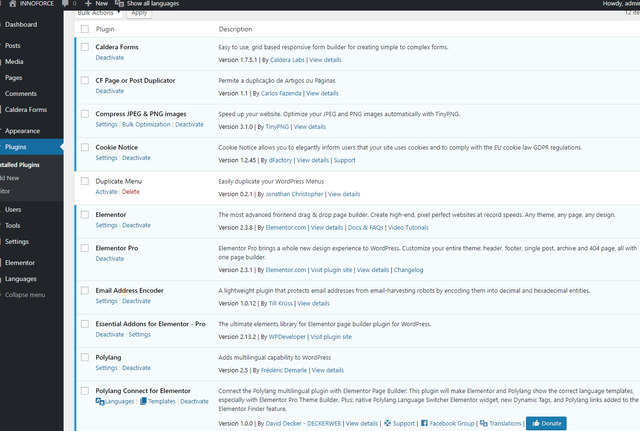The width and height of the screenshot is (640, 431).
Task: Open Caldera Forms in the sidebar
Action: 26,109
